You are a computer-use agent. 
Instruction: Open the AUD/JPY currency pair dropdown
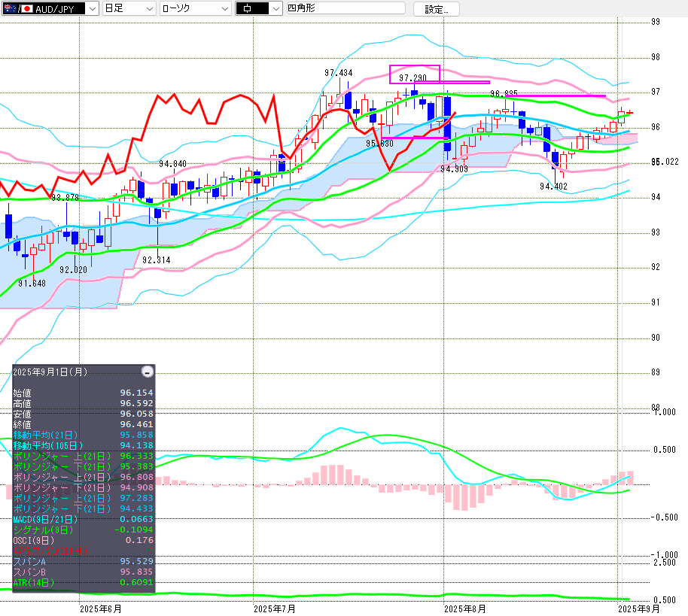50,8
